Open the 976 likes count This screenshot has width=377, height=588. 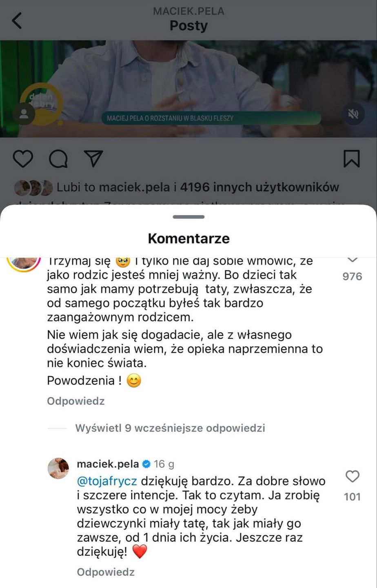click(352, 276)
